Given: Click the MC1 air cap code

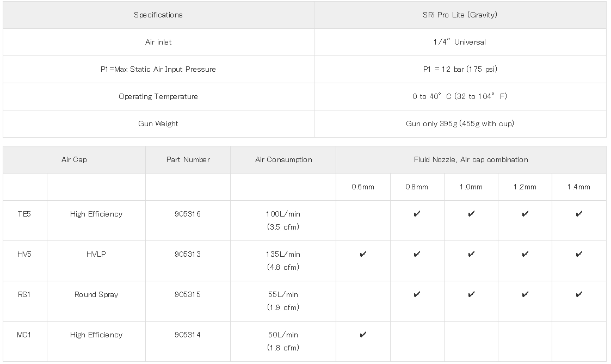Looking at the screenshot, I should [24, 335].
